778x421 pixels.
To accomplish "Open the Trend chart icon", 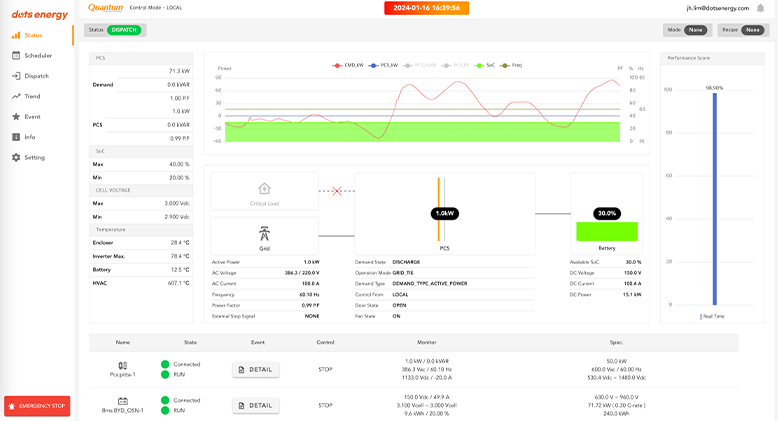I will (16, 96).
